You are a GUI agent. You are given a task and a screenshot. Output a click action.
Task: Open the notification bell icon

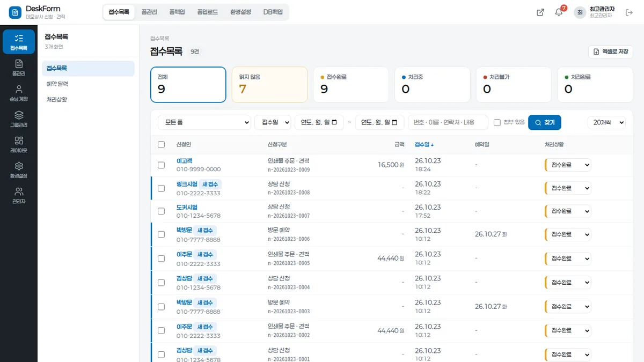(x=559, y=12)
